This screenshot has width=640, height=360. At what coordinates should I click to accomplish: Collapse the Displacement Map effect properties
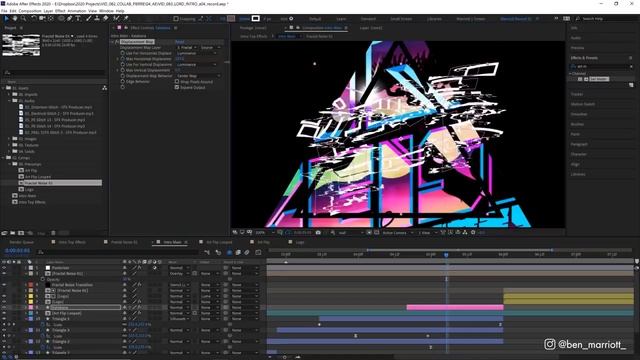point(112,42)
